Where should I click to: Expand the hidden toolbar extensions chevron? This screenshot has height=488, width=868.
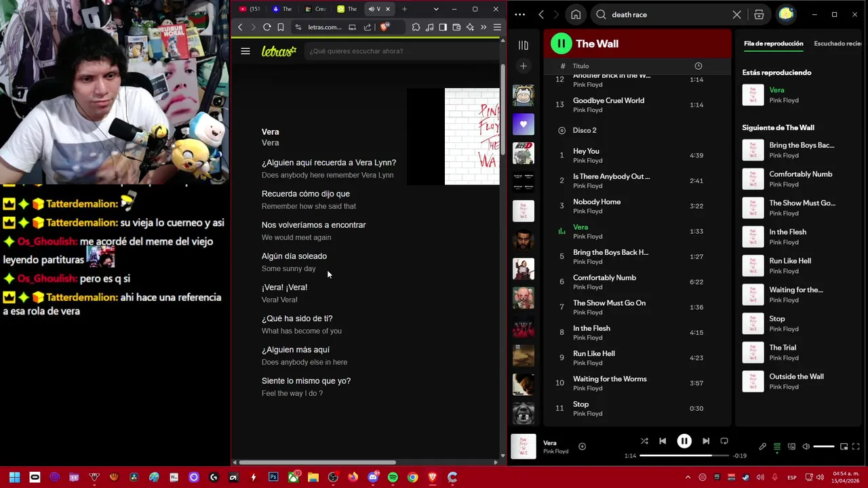click(484, 27)
